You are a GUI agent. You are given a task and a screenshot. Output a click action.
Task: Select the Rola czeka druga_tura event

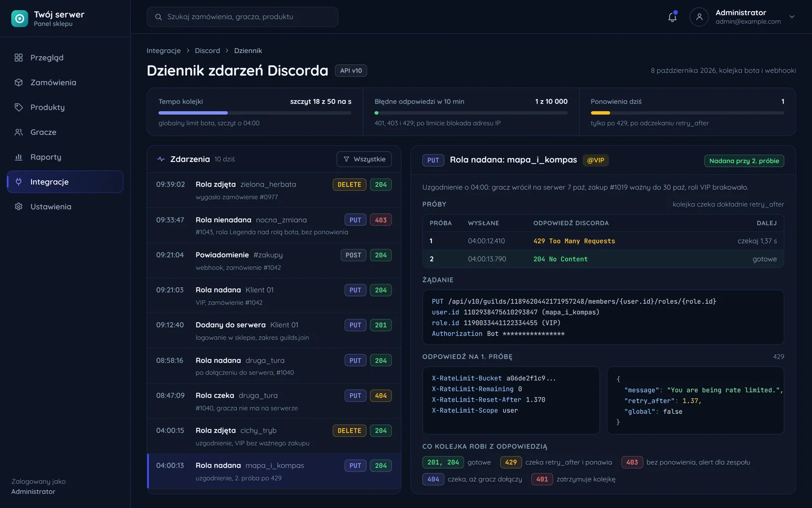(x=274, y=401)
